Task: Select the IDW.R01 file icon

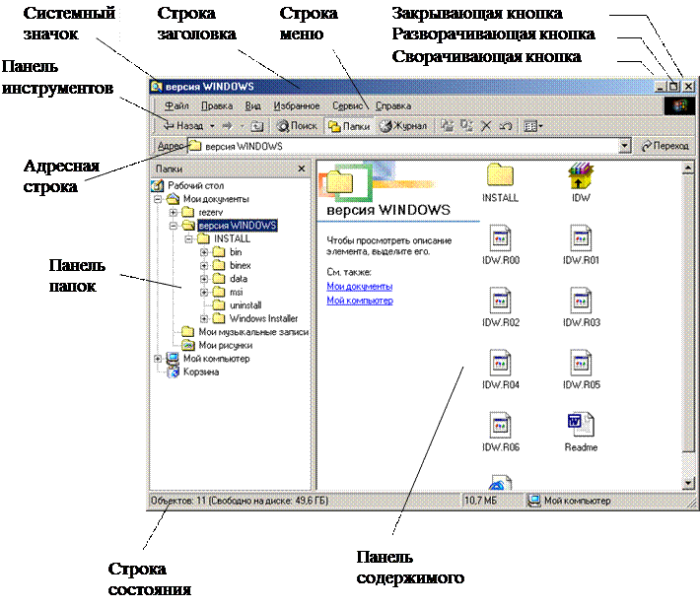Action: click(581, 237)
